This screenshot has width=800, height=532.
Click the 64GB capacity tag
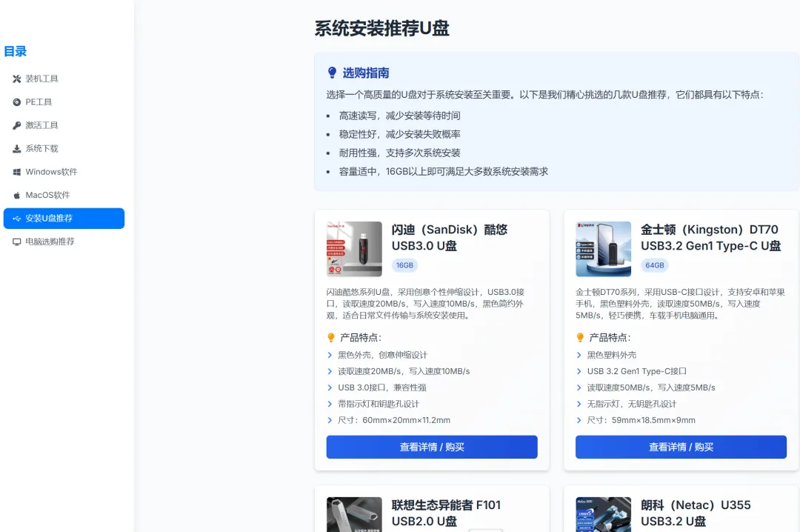click(655, 265)
